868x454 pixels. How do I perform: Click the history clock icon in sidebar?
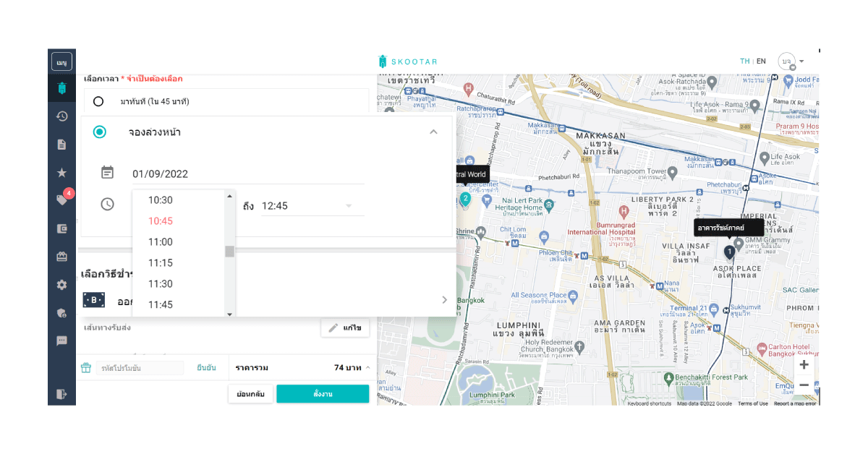62,116
